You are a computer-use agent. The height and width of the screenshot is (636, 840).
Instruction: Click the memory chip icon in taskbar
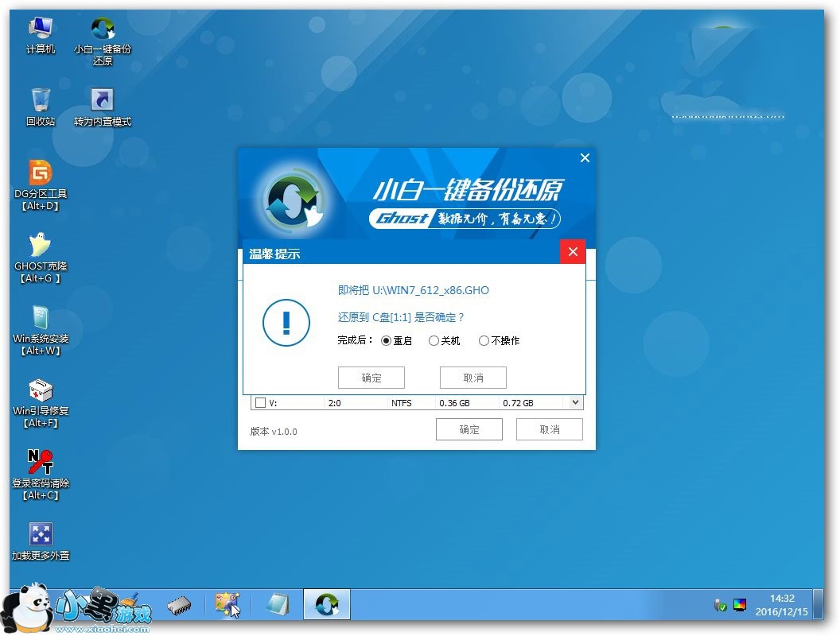coord(179,605)
